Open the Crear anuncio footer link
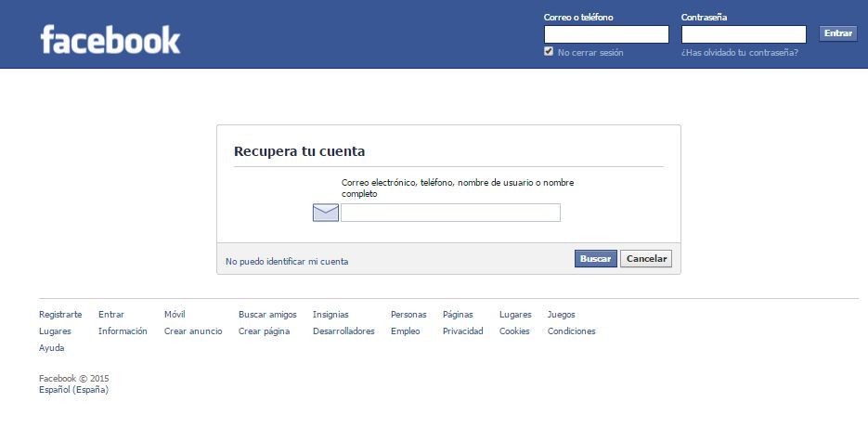 [x=193, y=331]
